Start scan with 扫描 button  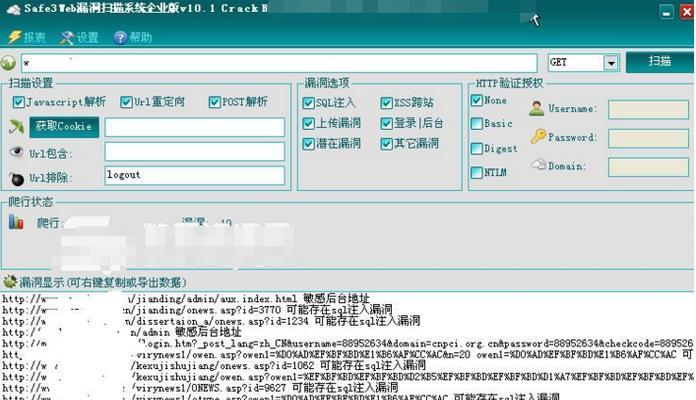(660, 62)
